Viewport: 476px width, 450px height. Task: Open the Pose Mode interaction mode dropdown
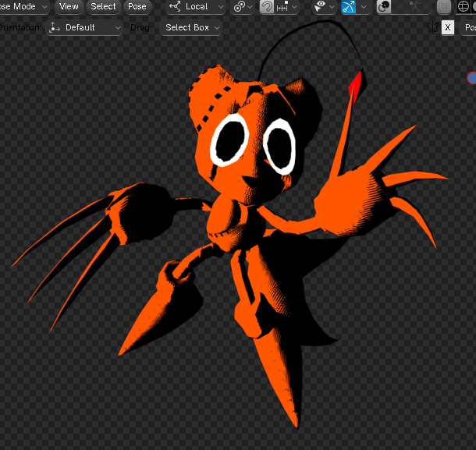point(24,6)
